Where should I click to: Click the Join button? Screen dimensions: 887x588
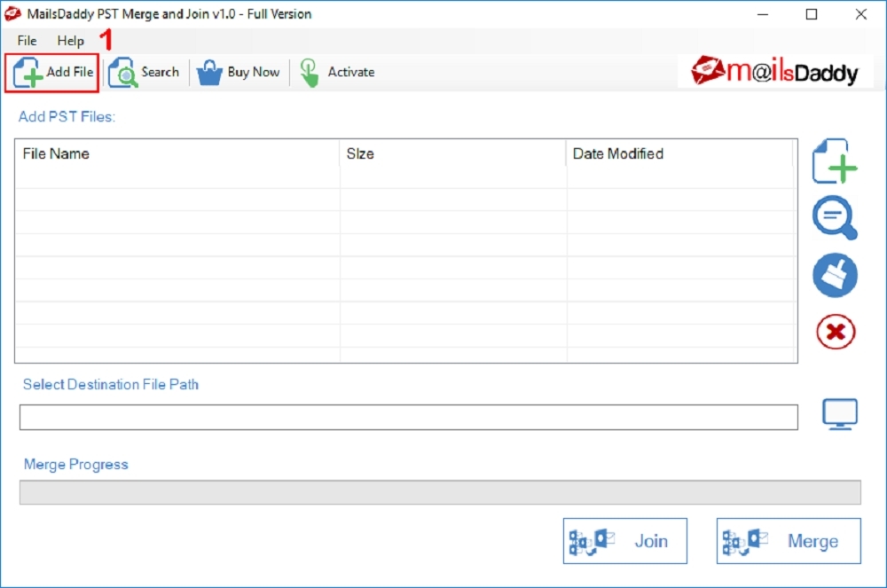(625, 541)
